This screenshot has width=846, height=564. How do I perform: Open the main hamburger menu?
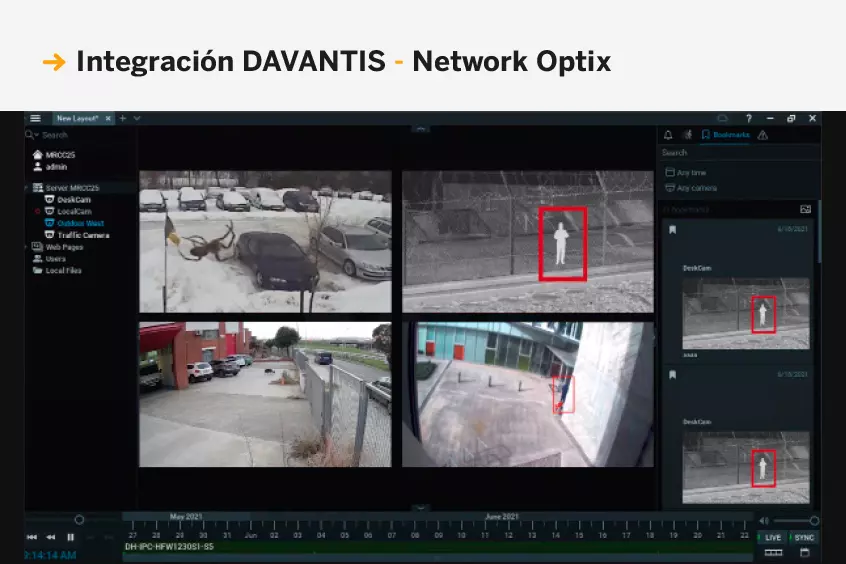coord(35,118)
